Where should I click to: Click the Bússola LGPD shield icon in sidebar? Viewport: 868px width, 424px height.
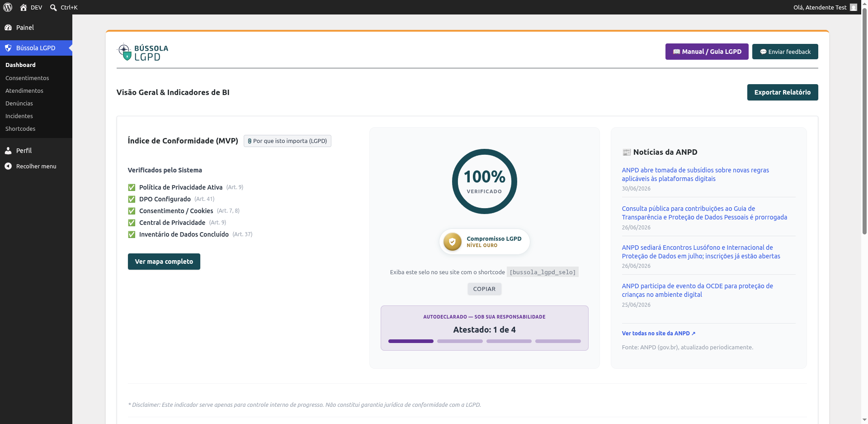point(8,48)
